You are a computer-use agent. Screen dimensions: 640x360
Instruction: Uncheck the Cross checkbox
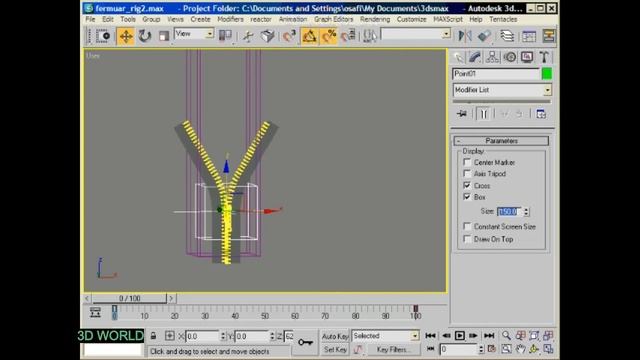[x=467, y=185]
